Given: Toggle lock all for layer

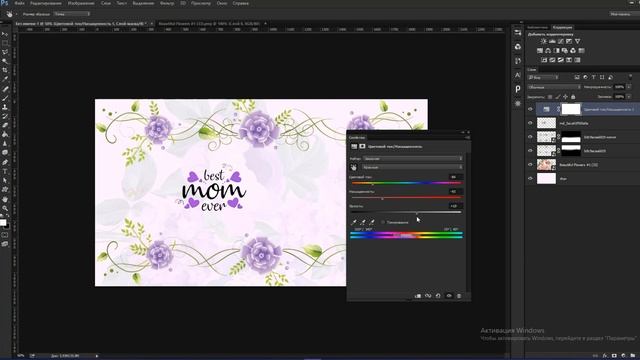Looking at the screenshot, I should 573,97.
